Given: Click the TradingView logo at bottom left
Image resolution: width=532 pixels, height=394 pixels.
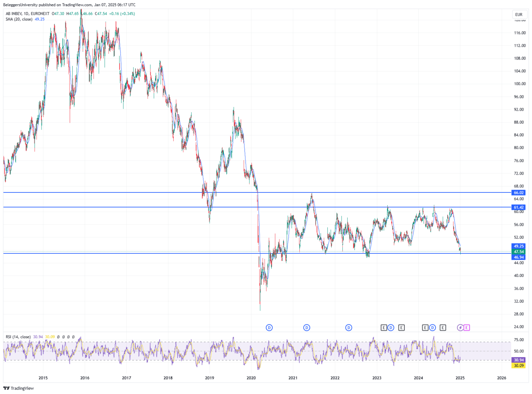Looking at the screenshot, I should (x=18, y=388).
